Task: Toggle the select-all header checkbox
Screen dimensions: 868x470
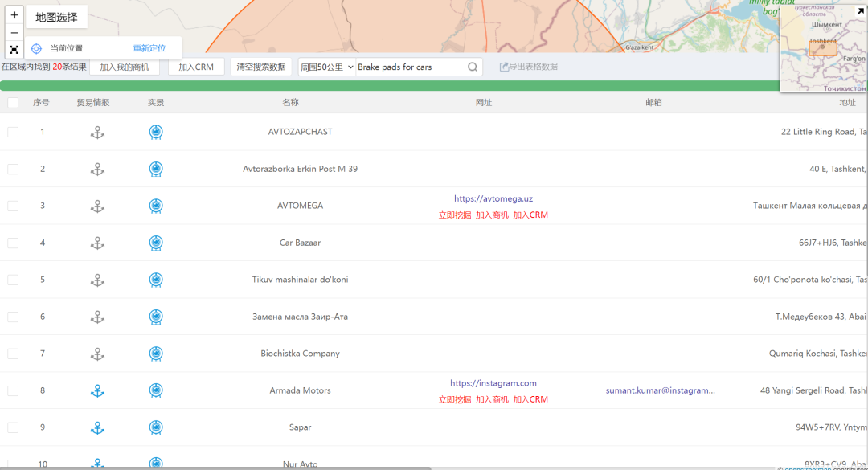Action: click(x=13, y=102)
